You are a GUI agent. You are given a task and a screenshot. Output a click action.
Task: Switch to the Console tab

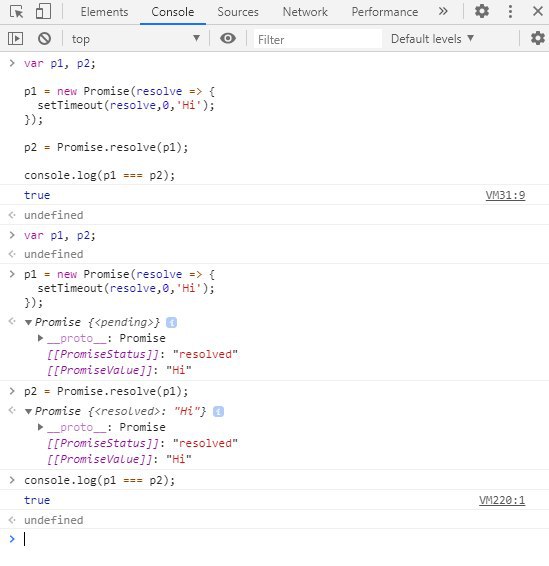[173, 12]
